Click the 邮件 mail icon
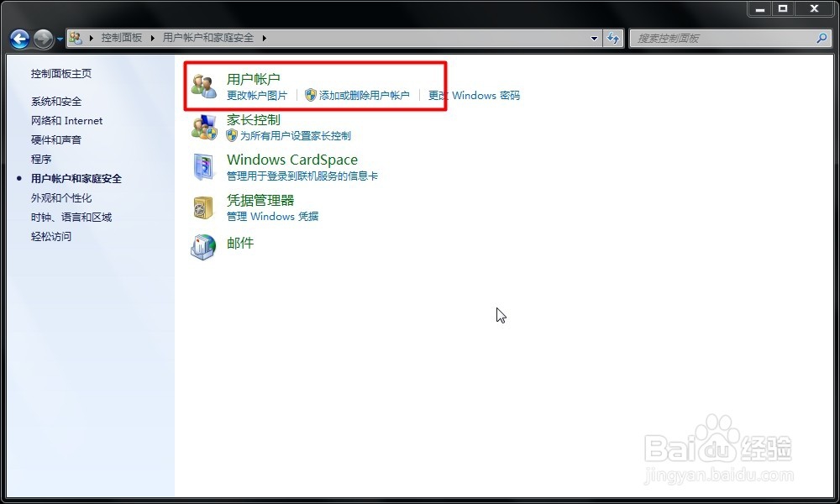 coord(203,248)
